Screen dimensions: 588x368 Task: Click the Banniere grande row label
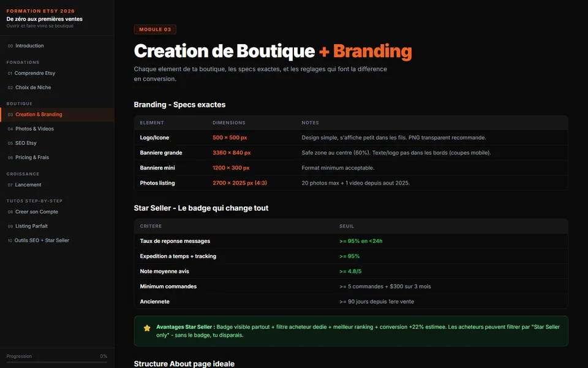click(x=161, y=153)
